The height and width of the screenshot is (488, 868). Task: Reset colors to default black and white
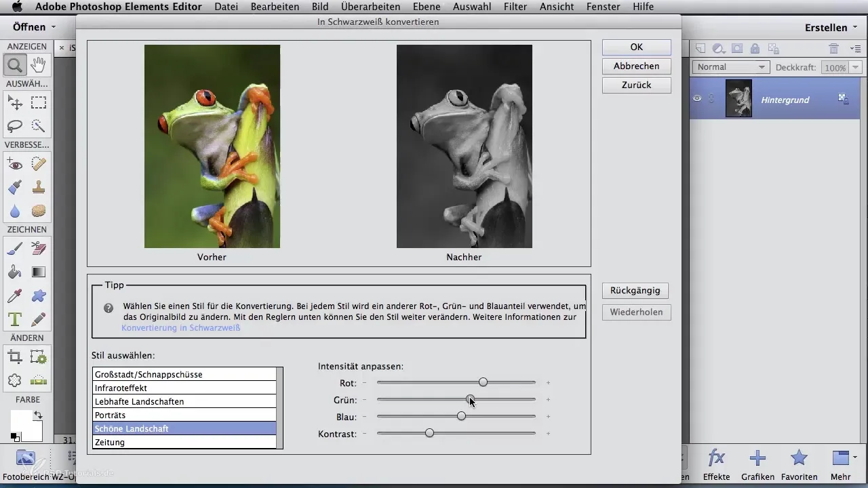click(15, 437)
